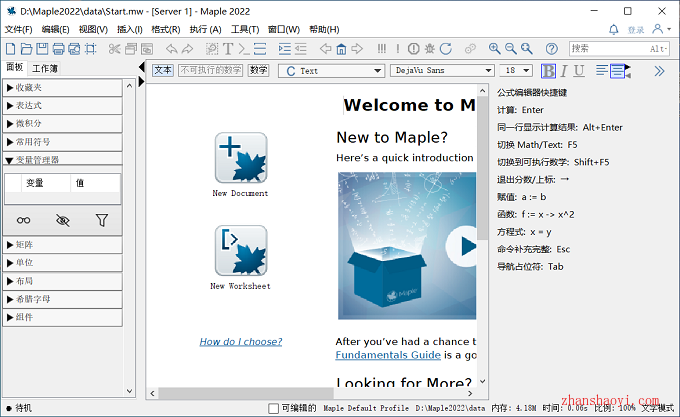
Task: Play the Maple introduction video
Action: (462, 246)
